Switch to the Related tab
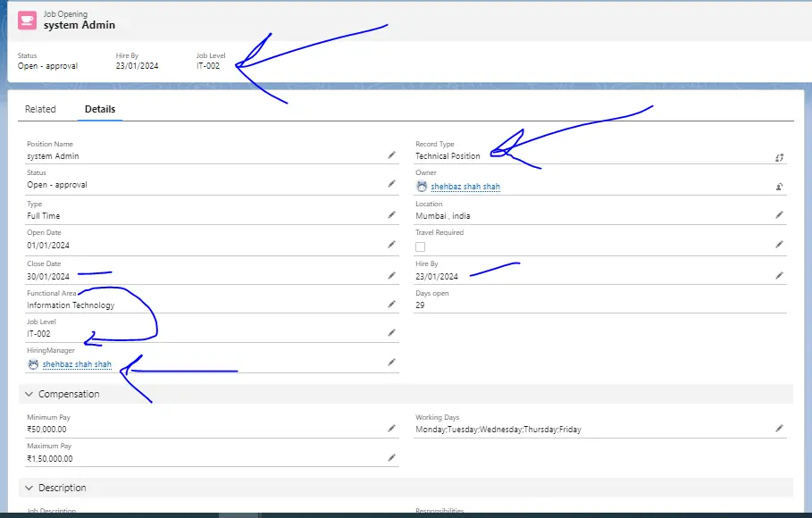 (40, 109)
